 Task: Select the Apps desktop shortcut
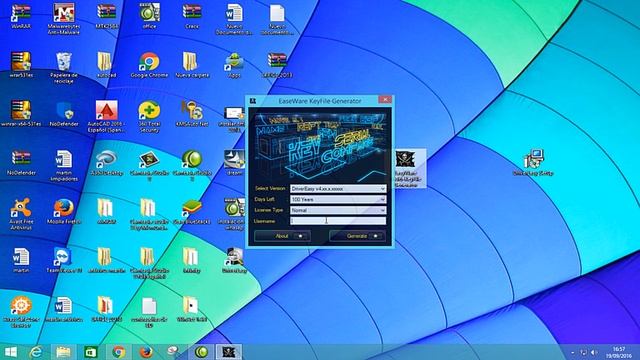coord(234,65)
